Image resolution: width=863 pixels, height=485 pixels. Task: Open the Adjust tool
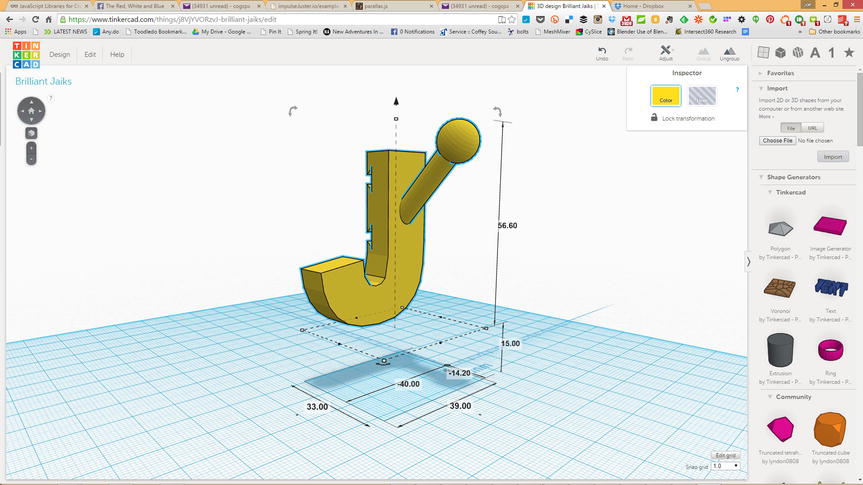pyautogui.click(x=666, y=52)
